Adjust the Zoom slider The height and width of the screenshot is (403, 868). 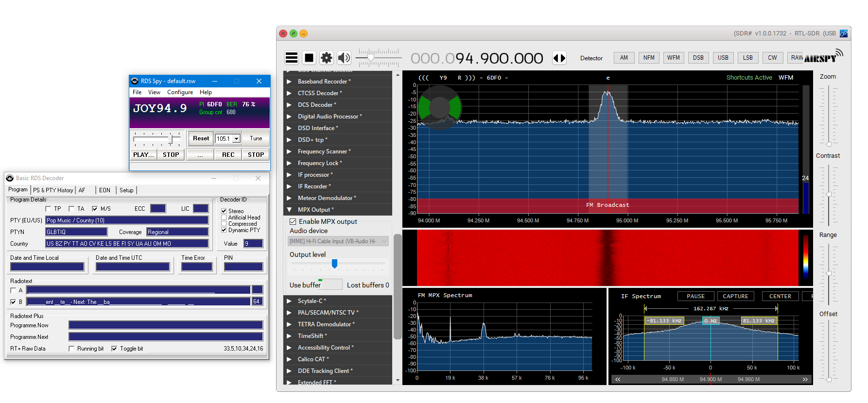[x=828, y=144]
